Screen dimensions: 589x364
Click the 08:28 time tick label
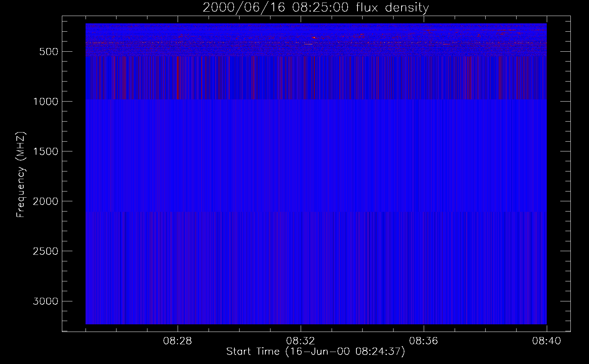[x=178, y=341]
